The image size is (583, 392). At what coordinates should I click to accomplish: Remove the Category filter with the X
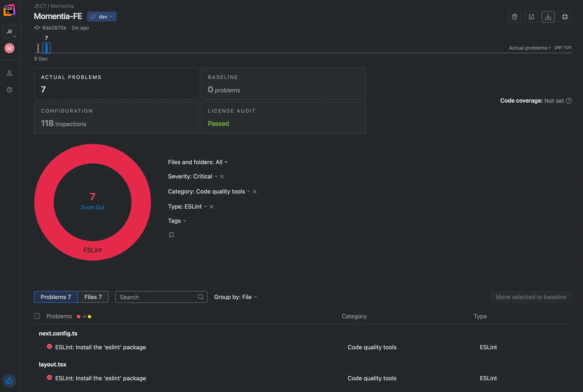pyautogui.click(x=255, y=191)
